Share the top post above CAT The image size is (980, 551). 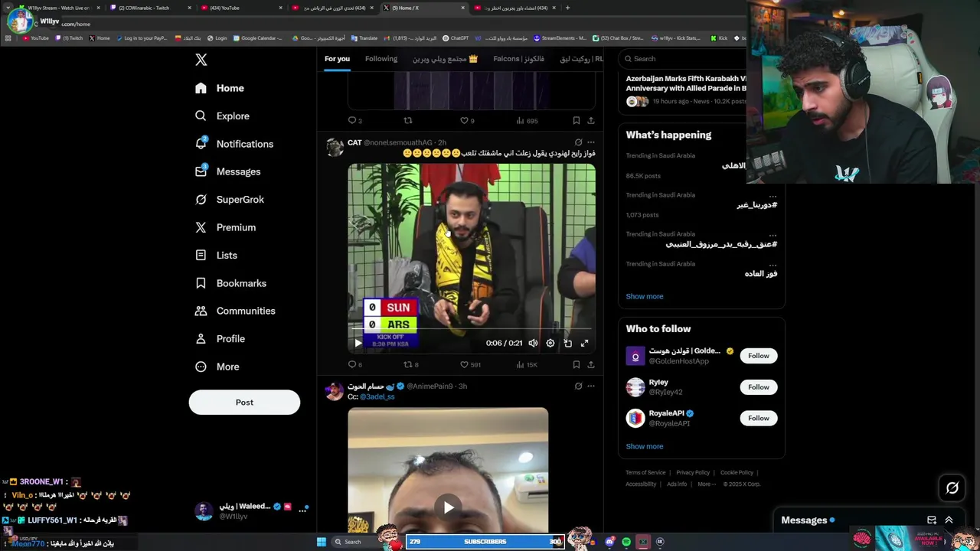click(x=591, y=120)
